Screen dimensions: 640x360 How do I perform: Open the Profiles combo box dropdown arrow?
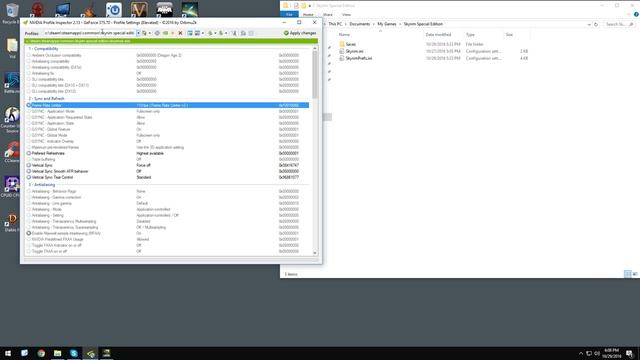tap(138, 33)
